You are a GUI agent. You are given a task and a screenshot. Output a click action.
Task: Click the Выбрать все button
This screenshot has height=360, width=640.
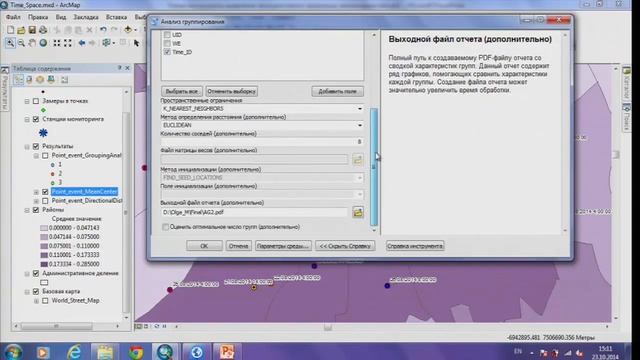pos(182,91)
